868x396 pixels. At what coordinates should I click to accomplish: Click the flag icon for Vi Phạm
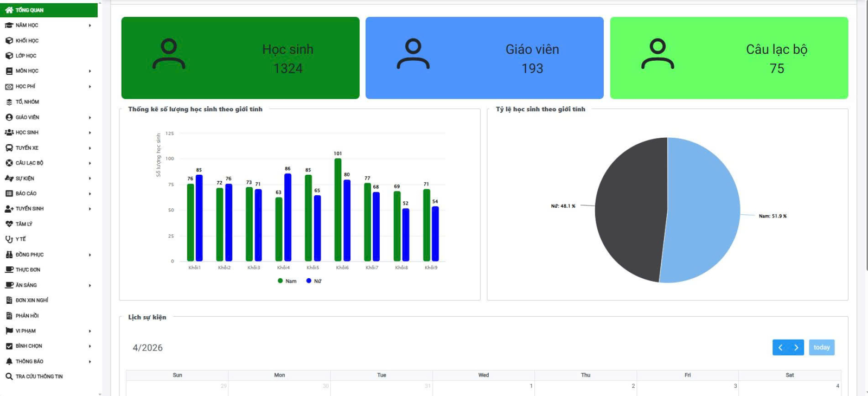tap(9, 331)
